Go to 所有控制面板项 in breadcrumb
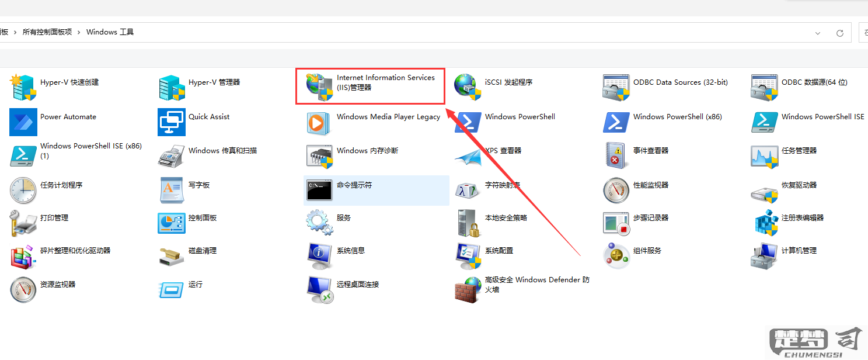Image resolution: width=868 pixels, height=360 pixels. tap(47, 32)
